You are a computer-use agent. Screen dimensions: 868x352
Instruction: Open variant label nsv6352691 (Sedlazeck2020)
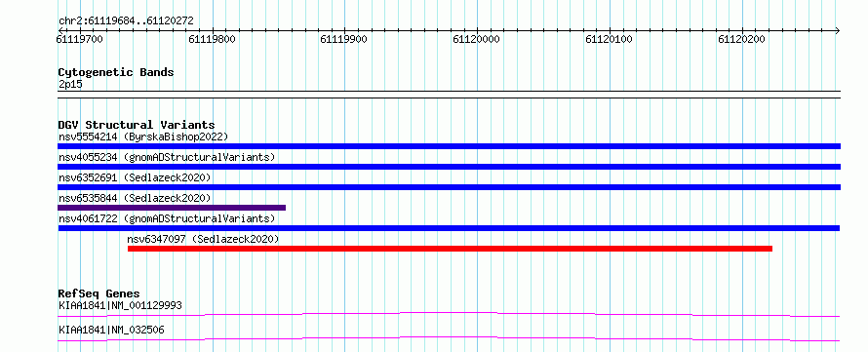point(135,177)
